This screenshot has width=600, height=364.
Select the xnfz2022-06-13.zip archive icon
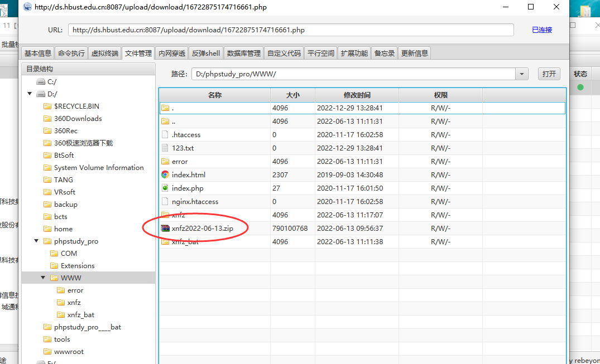coord(165,228)
